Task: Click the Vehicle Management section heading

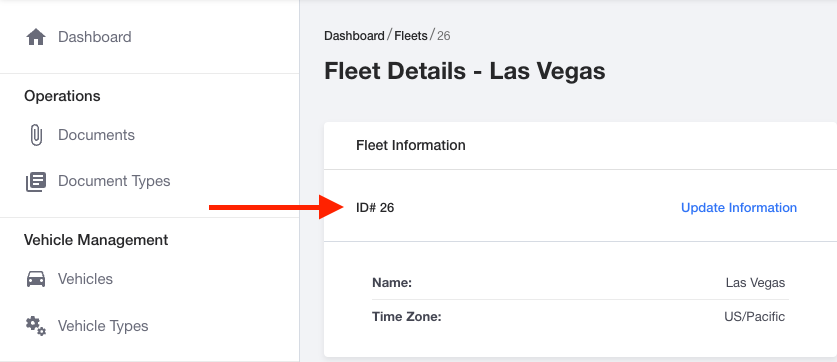Action: tap(96, 240)
